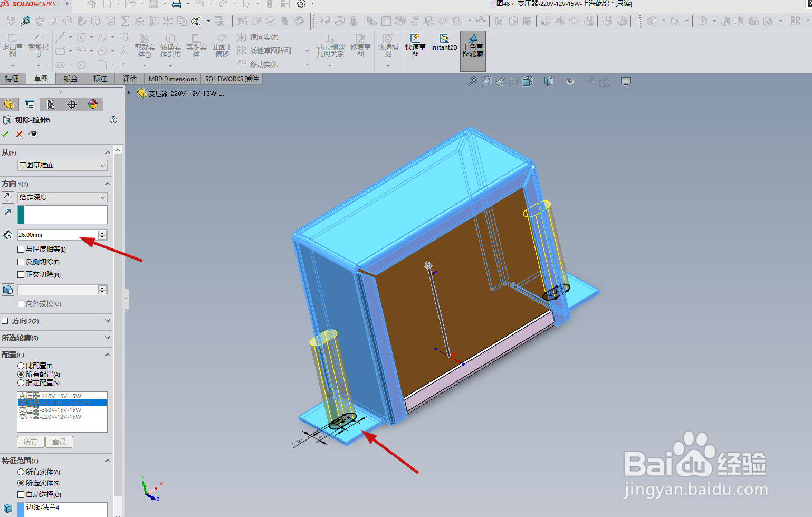Select 所有实体 radio button
The width and height of the screenshot is (812, 517).
pyautogui.click(x=21, y=472)
